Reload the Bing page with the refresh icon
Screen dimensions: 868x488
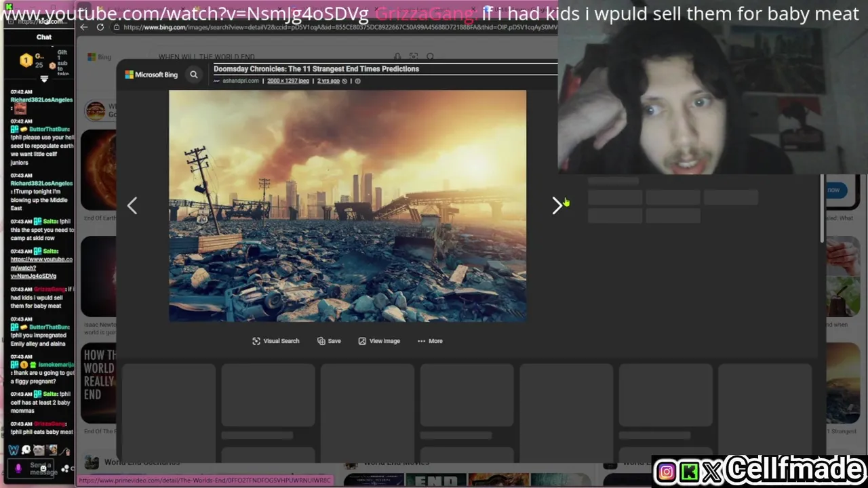[100, 27]
